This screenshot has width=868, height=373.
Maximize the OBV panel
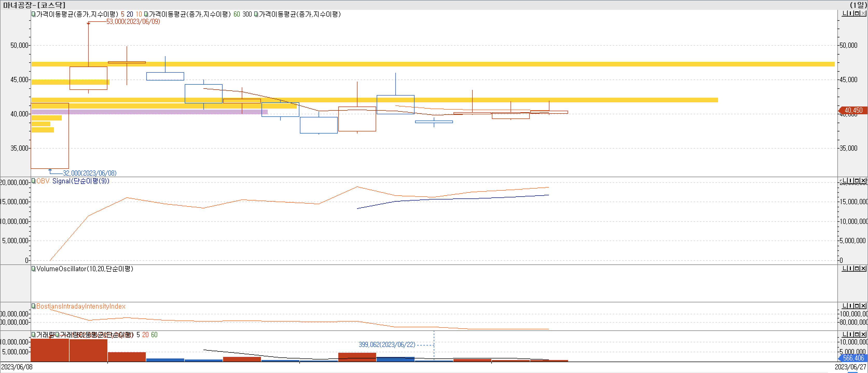857,181
